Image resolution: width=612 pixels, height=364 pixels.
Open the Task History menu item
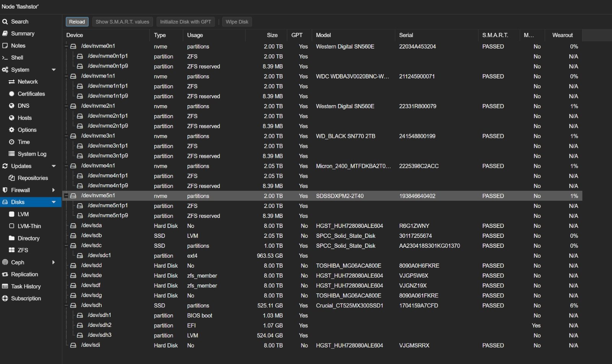coord(31,286)
